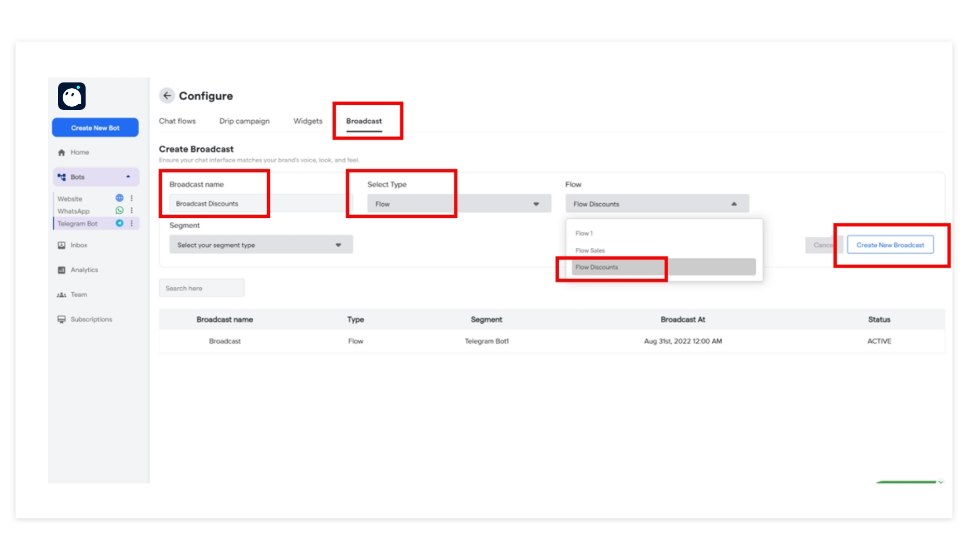Click the Cancel button
Image resolution: width=968 pixels, height=560 pixels.
pyautogui.click(x=825, y=245)
